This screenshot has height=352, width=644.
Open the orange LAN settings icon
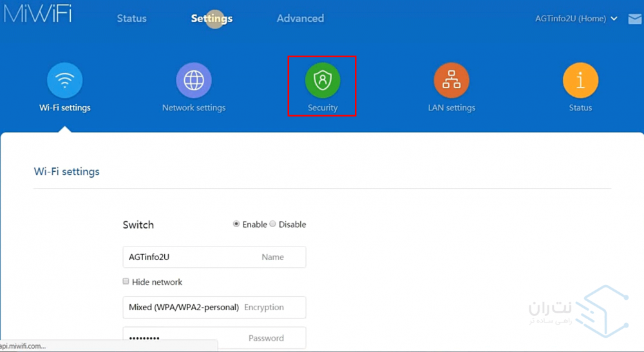(x=451, y=80)
